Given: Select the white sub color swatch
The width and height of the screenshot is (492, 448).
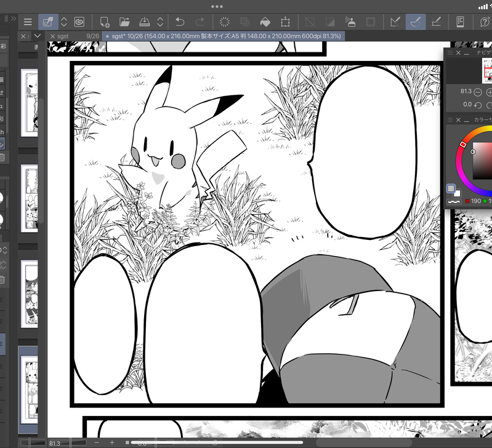Looking at the screenshot, I should click(x=458, y=193).
